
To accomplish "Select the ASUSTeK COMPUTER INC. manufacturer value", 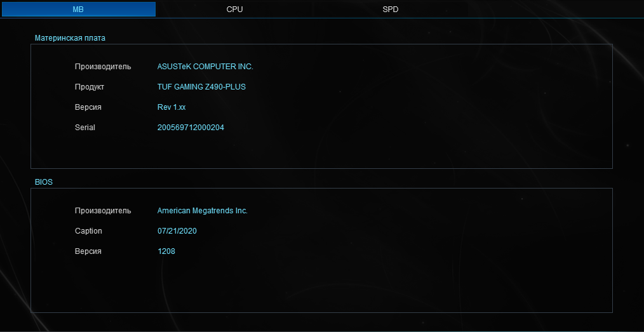I will click(205, 67).
